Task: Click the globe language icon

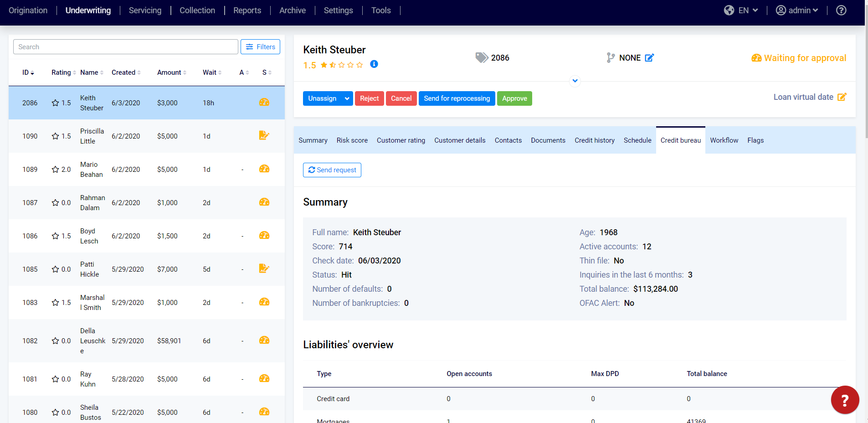Action: pyautogui.click(x=729, y=10)
